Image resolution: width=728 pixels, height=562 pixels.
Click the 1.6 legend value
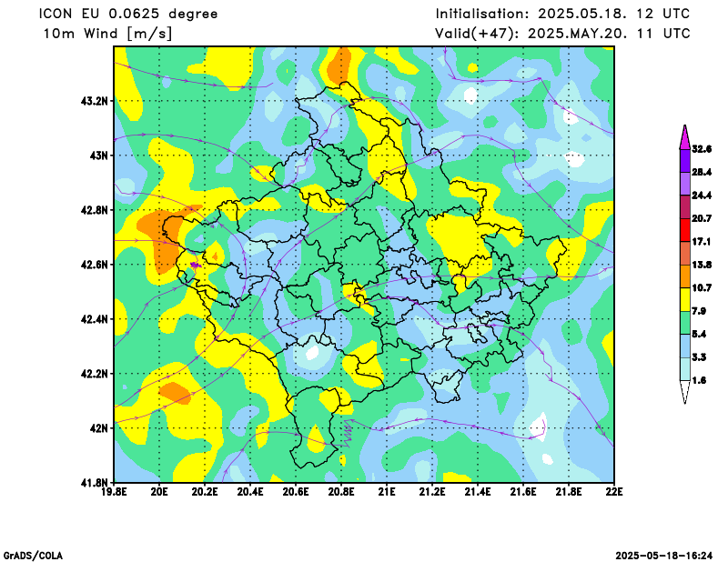pyautogui.click(x=699, y=380)
